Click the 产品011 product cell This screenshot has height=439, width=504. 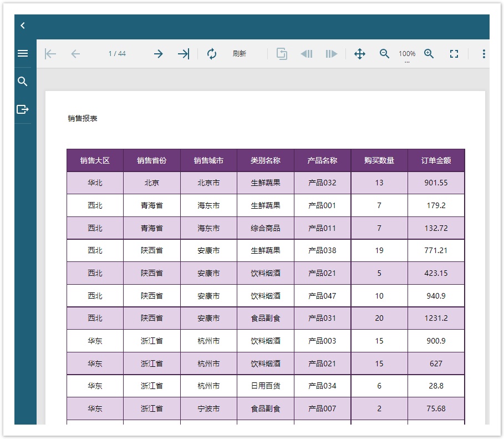[x=322, y=228]
